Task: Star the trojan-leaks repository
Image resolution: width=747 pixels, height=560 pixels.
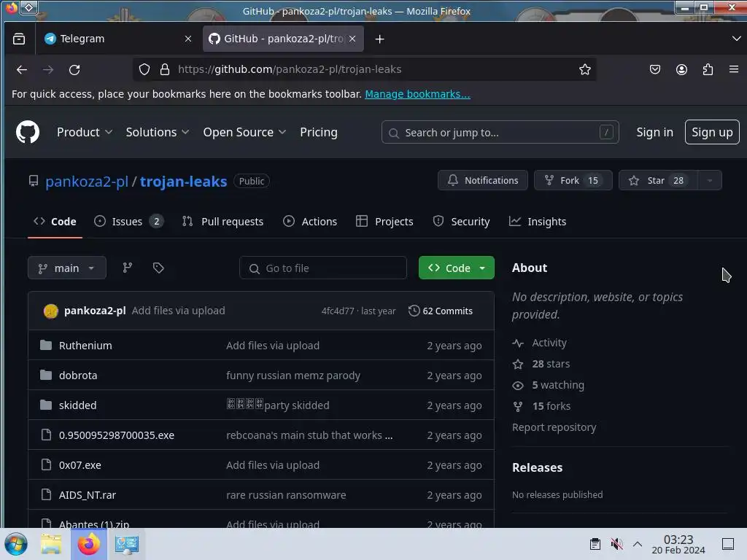Action: tap(658, 181)
